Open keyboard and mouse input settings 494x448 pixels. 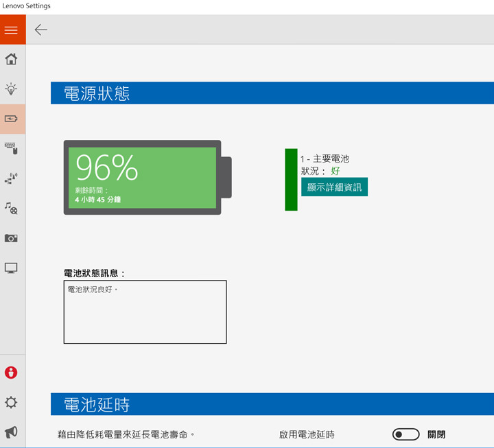pyautogui.click(x=12, y=148)
